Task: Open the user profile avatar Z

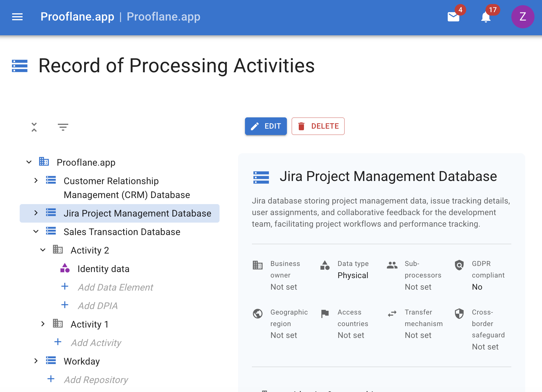Action: coord(523,17)
